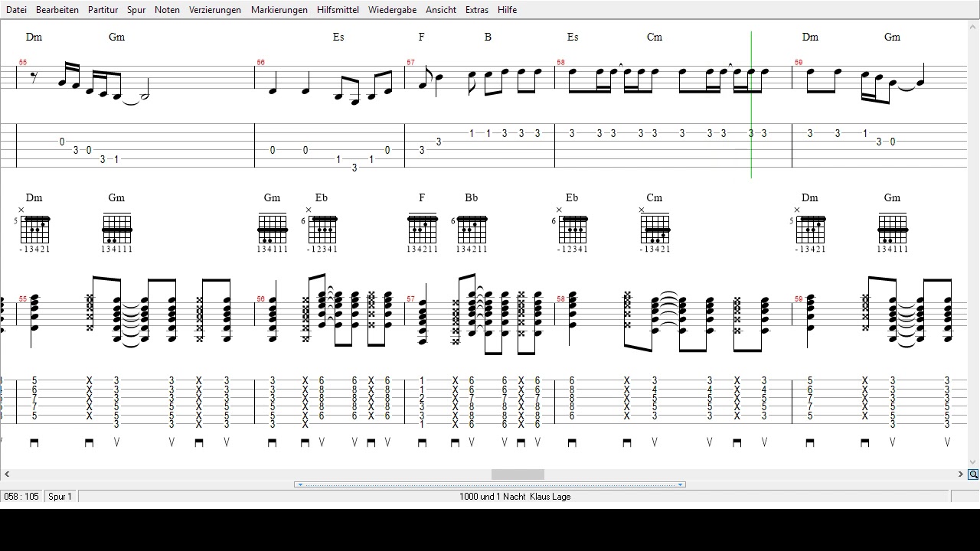Click the green playback cursor line

point(751,105)
